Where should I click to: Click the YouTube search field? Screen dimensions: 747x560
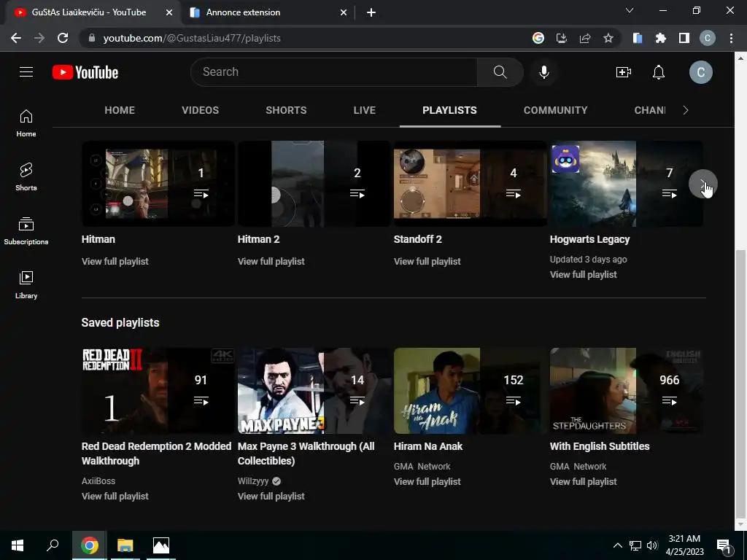point(334,72)
